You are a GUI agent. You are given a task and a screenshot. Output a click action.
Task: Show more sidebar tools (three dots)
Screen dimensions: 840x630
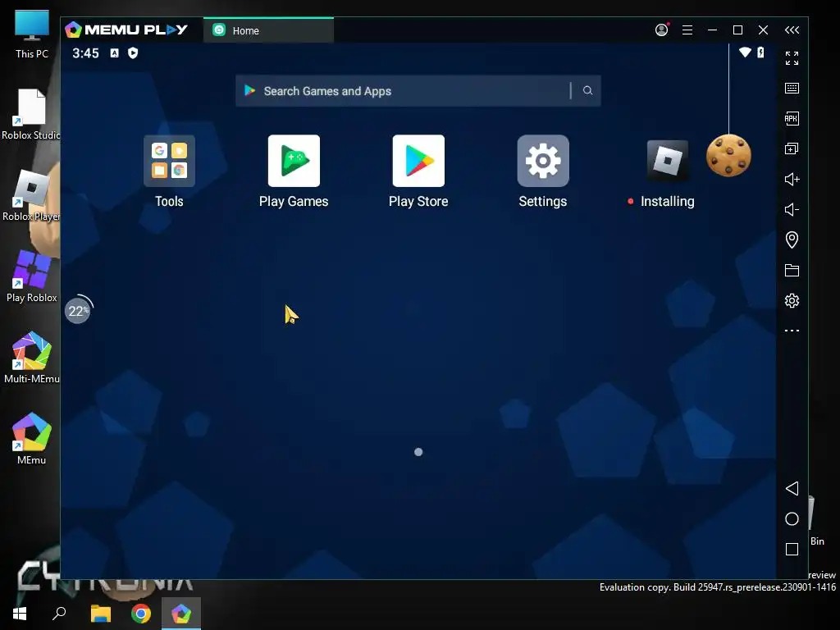[x=792, y=331]
